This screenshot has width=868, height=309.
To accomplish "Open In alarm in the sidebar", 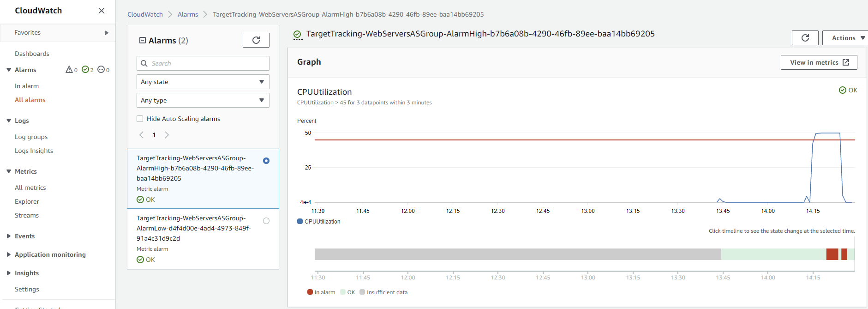I will [27, 86].
